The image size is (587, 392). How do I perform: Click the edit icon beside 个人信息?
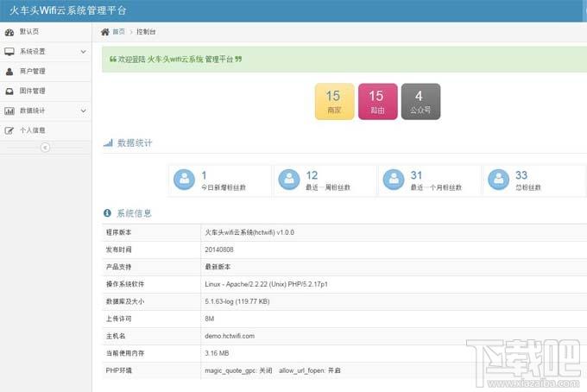(x=9, y=130)
